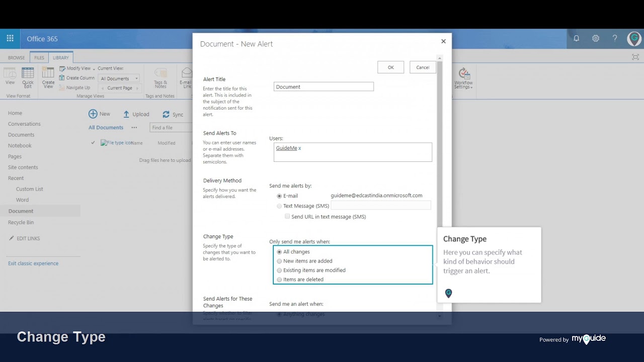Select Items are deleted radio

279,280
